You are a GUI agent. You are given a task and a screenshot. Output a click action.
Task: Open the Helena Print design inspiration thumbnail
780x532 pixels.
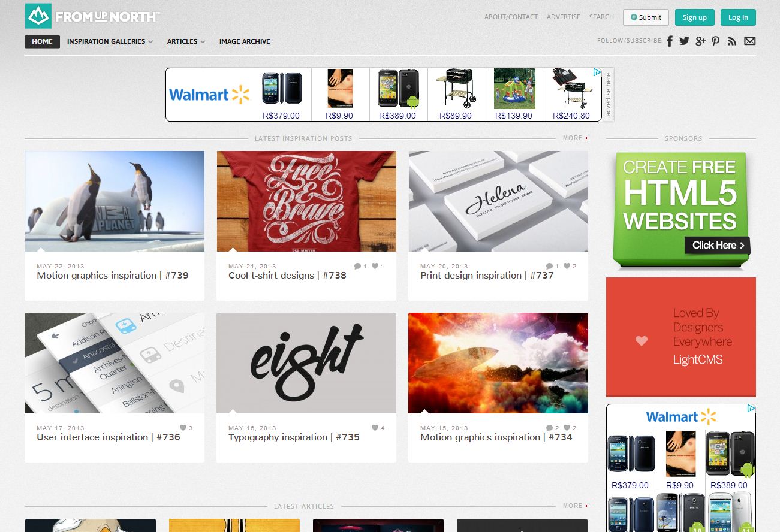pyautogui.click(x=498, y=201)
